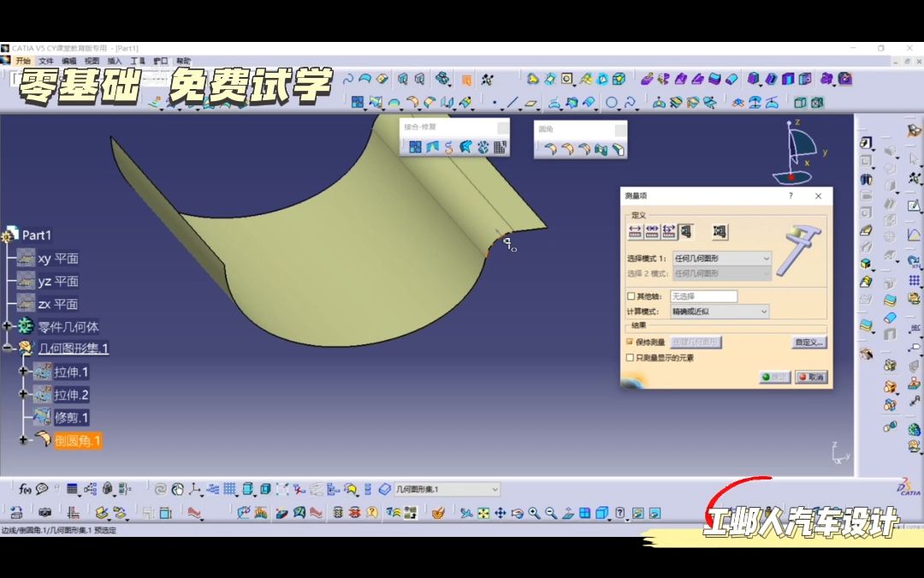
Task: Open the 几何图形集.1 combo box at the bottom
Action: 495,488
